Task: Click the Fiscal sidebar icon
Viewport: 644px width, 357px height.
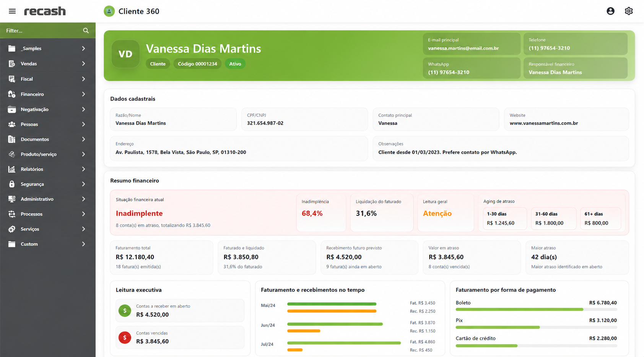Action: coord(12,79)
